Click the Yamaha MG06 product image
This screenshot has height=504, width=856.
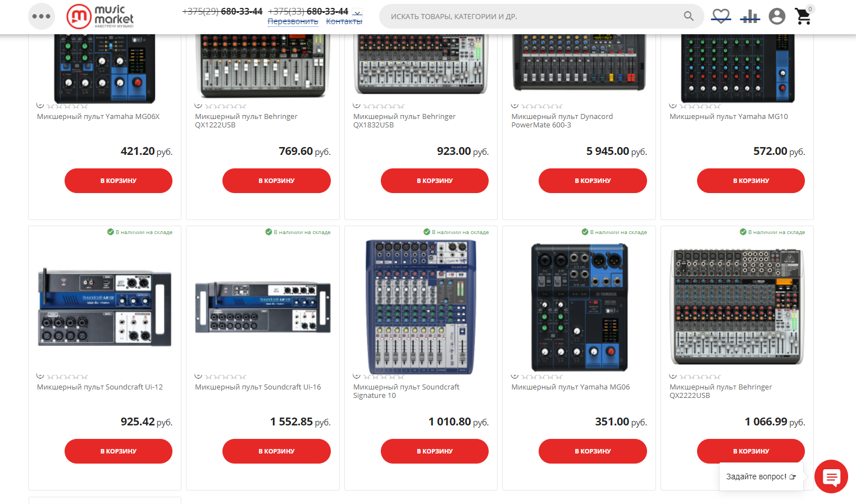pos(579,307)
